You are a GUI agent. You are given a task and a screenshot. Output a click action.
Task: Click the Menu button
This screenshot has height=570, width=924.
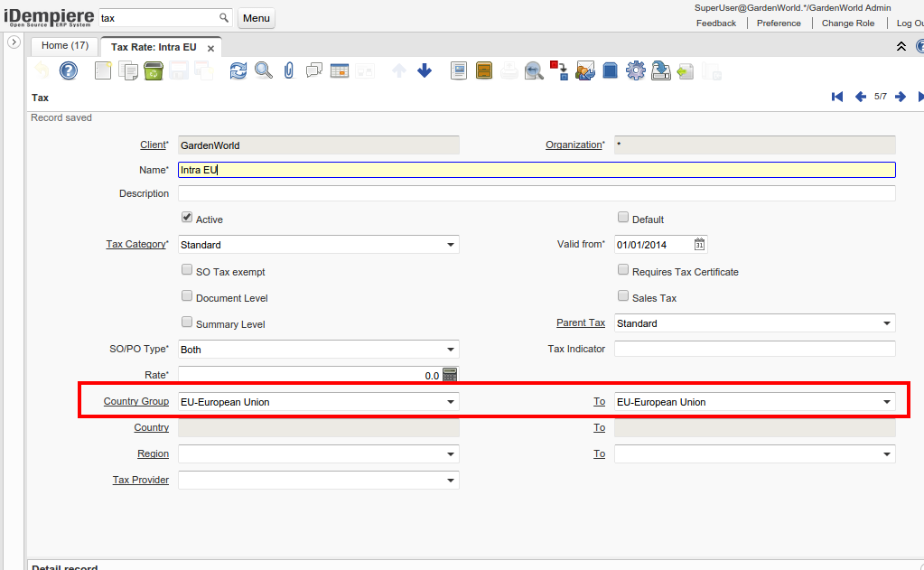257,18
